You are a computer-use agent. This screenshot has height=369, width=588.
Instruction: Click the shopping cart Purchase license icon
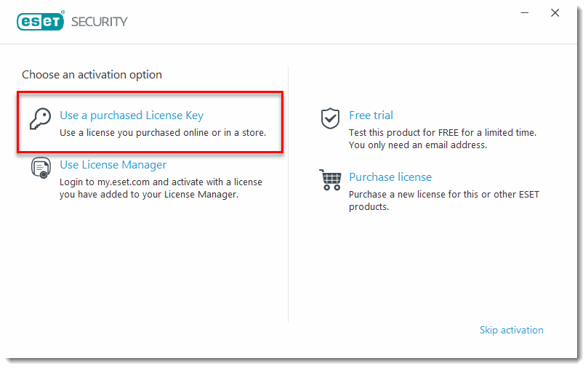click(330, 179)
